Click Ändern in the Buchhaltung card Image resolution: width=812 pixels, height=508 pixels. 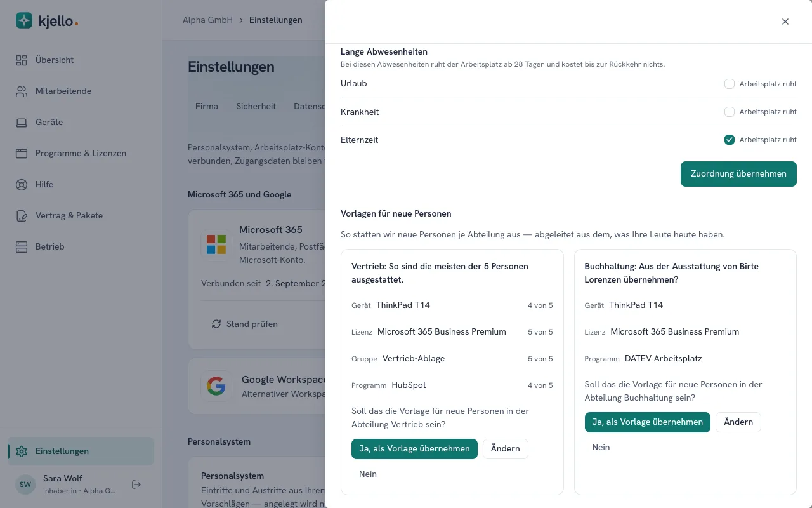tap(738, 422)
